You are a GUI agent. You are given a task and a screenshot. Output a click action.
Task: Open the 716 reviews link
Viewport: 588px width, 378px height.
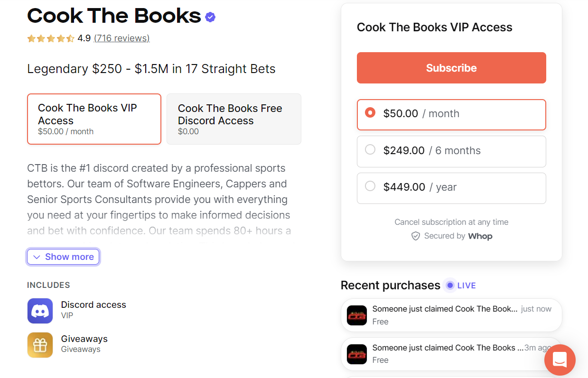[x=121, y=38]
